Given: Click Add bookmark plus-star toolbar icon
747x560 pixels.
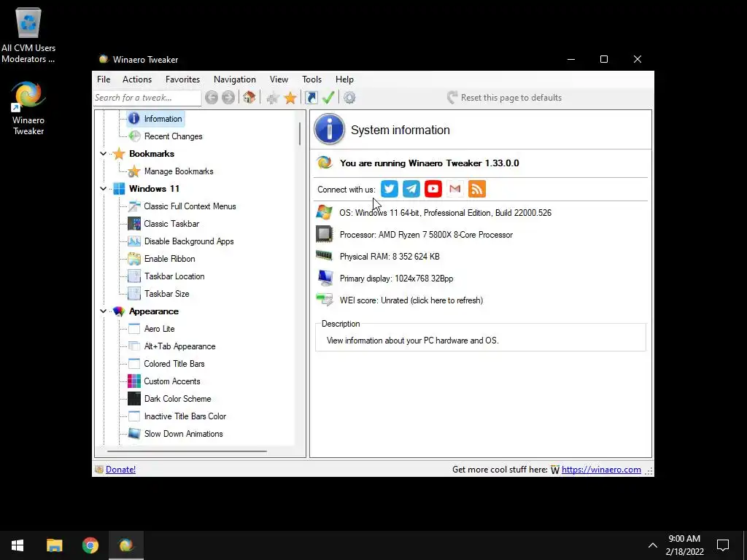Looking at the screenshot, I should point(273,98).
